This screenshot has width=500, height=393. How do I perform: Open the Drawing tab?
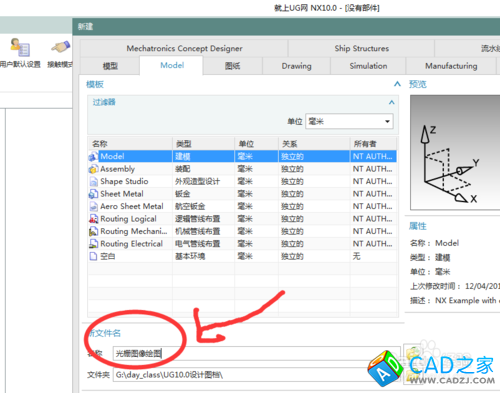pos(296,66)
